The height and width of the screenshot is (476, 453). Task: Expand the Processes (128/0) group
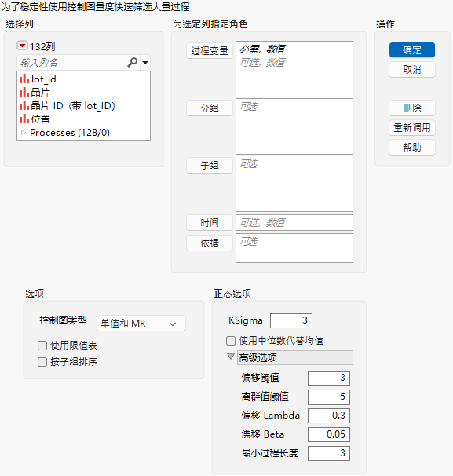click(x=24, y=133)
